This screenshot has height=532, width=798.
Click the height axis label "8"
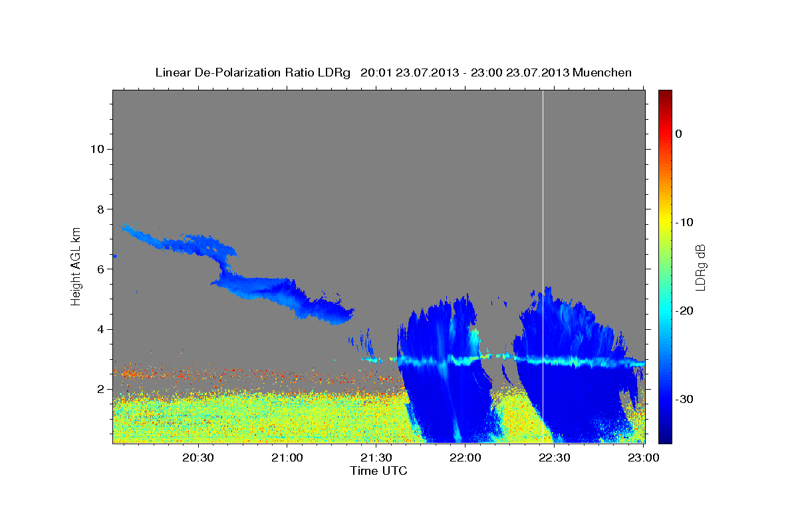pyautogui.click(x=100, y=209)
